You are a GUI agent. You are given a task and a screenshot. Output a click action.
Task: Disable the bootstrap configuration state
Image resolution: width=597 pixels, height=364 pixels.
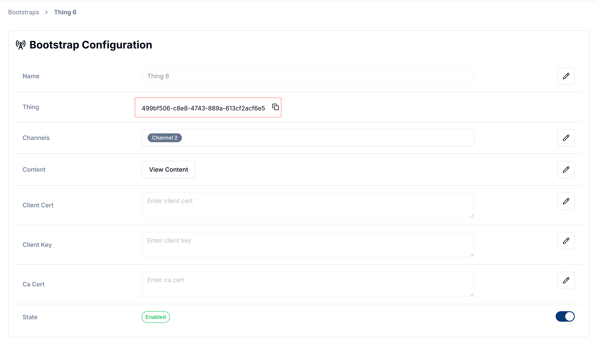[565, 316]
